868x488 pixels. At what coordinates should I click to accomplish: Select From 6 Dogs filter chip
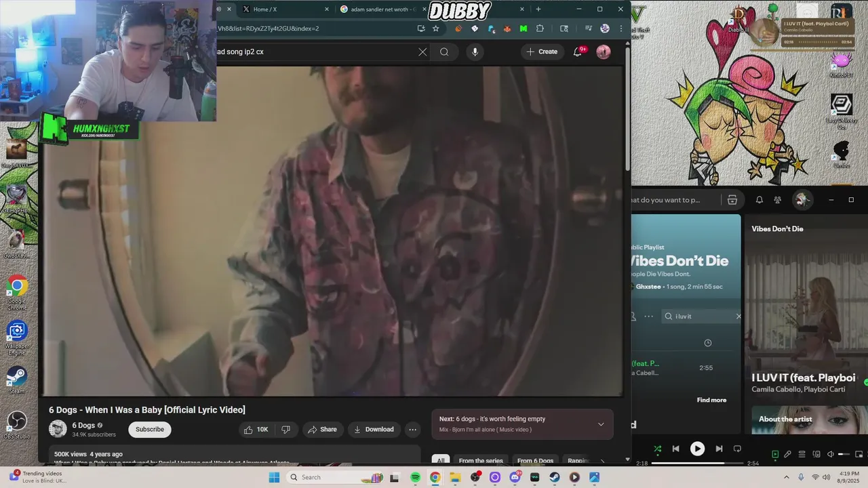click(x=535, y=461)
